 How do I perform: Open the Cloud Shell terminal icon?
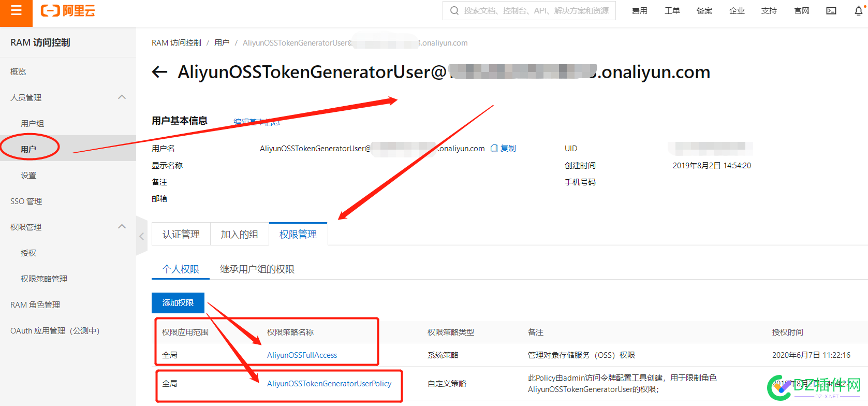pos(831,10)
